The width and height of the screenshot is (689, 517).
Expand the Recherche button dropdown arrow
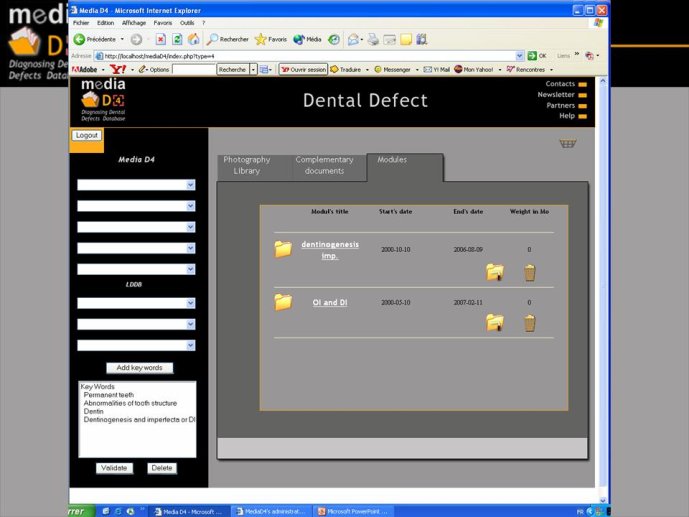click(x=253, y=69)
